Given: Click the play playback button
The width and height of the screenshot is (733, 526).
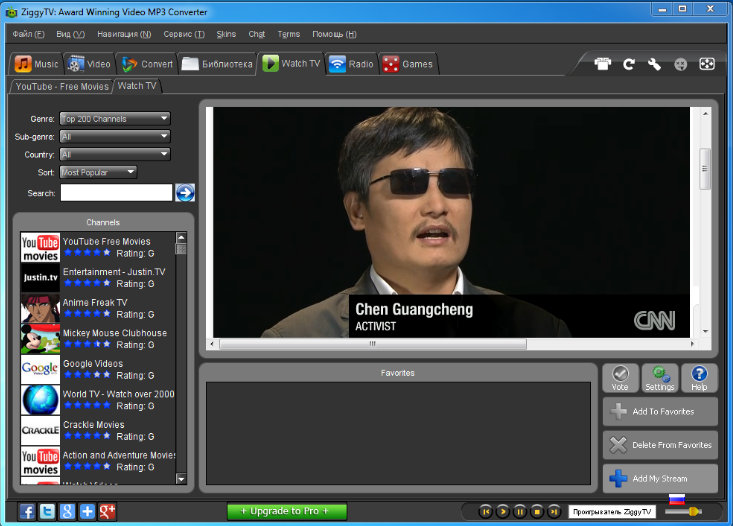Looking at the screenshot, I should tap(503, 512).
